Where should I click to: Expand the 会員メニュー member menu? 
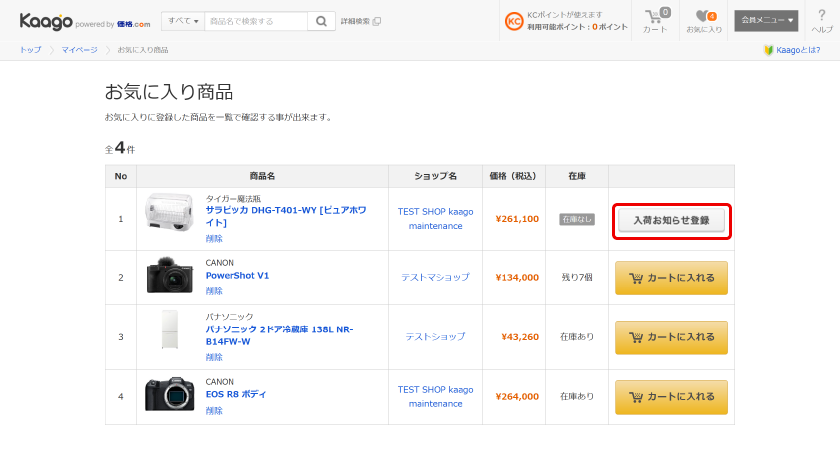point(766,20)
